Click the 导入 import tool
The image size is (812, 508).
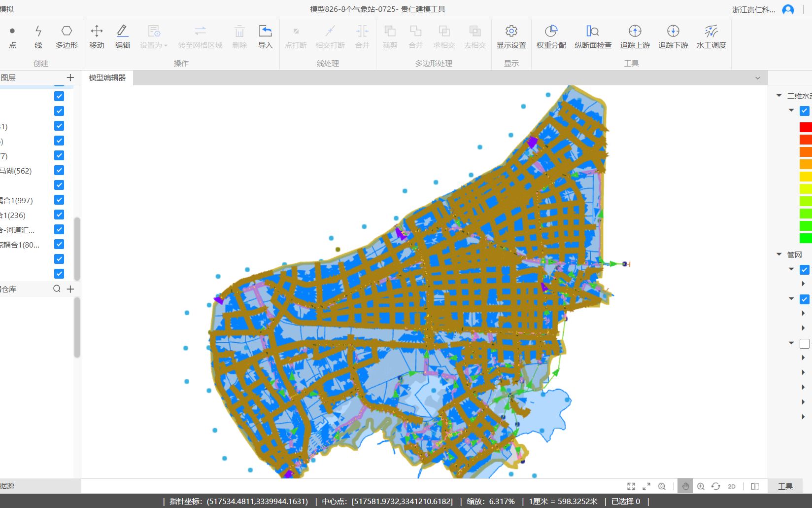pyautogui.click(x=265, y=37)
